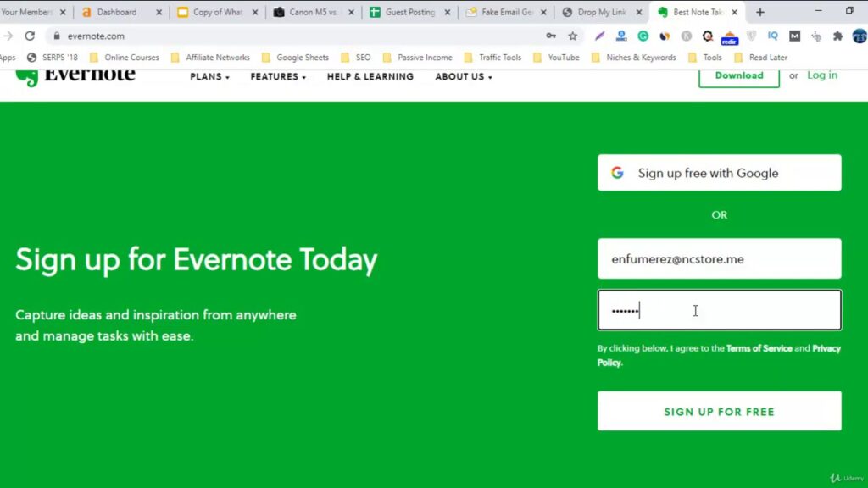Expand the ABOUT US dropdown menu
Viewport: 868px width, 488px height.
coord(464,77)
